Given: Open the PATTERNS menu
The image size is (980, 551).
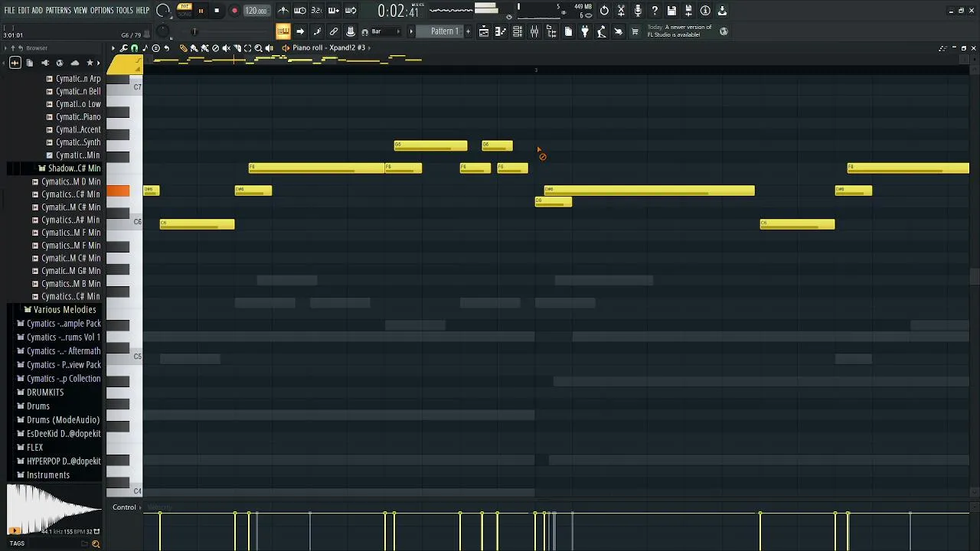Looking at the screenshot, I should (x=58, y=11).
